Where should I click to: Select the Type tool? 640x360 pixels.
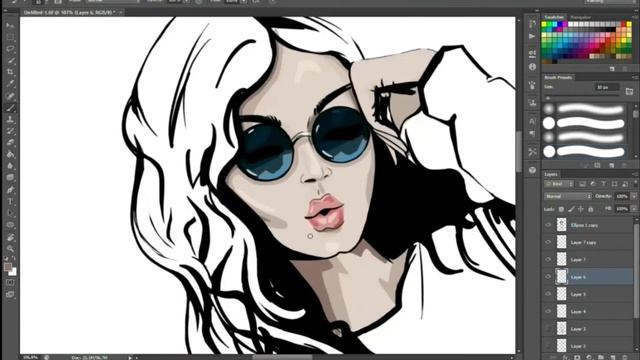tap(10, 202)
